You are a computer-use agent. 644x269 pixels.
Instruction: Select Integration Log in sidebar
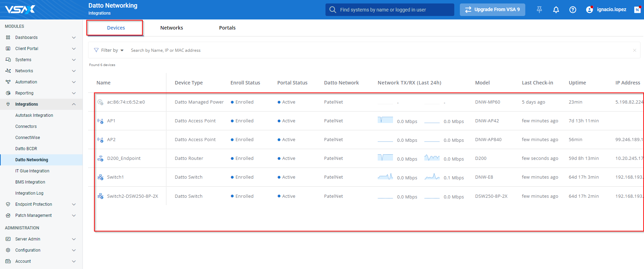29,193
